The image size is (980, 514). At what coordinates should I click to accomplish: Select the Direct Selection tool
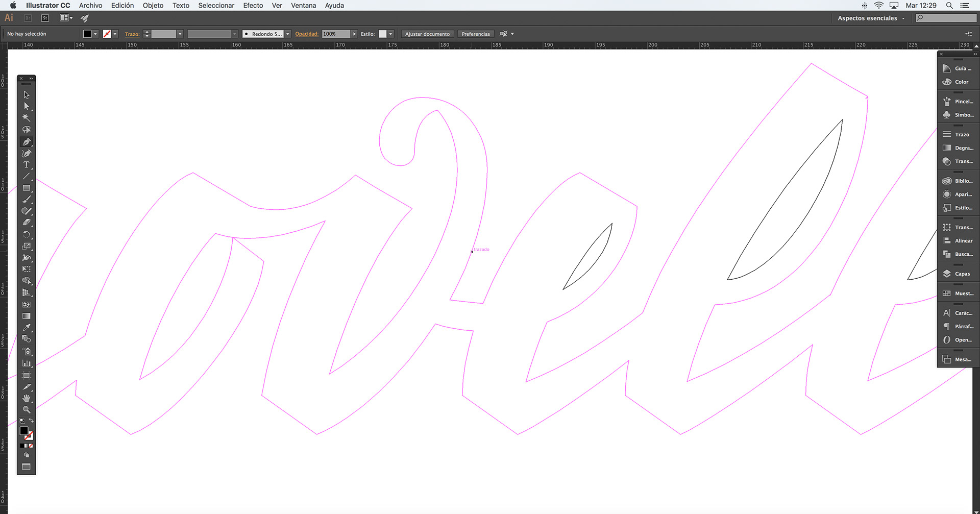point(27,107)
